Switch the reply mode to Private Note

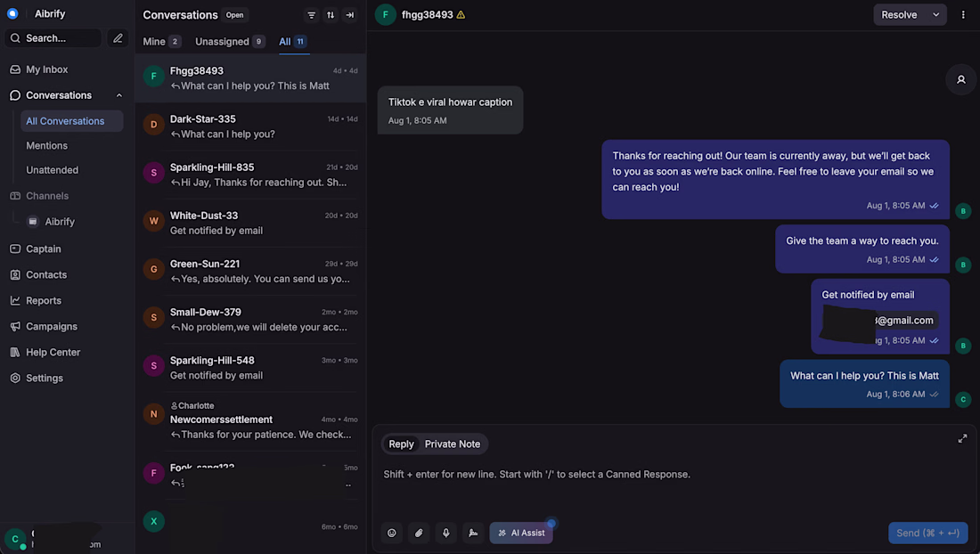tap(453, 444)
